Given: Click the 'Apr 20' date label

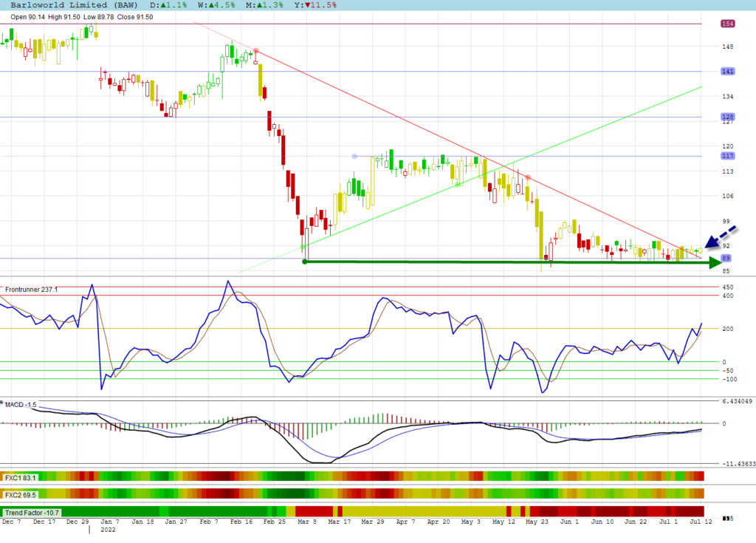Looking at the screenshot, I should point(439,522).
